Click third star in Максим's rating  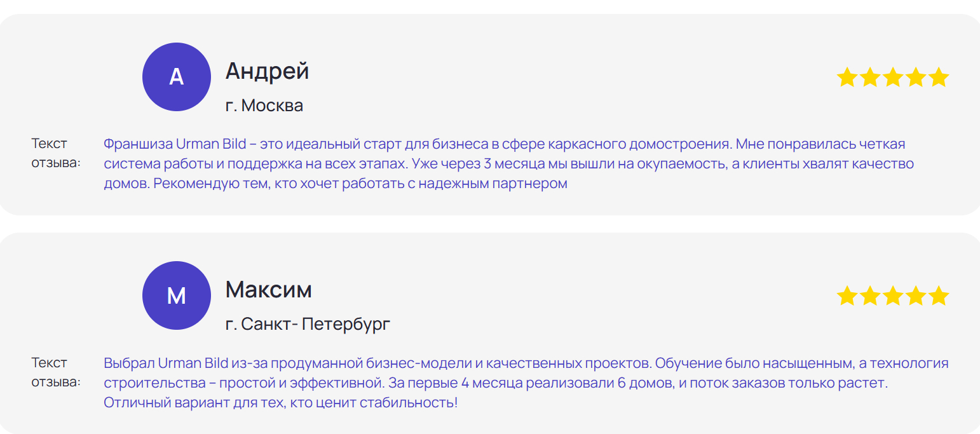coord(893,296)
